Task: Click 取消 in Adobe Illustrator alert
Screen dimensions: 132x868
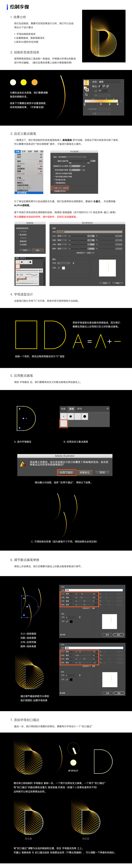Action: point(102,472)
